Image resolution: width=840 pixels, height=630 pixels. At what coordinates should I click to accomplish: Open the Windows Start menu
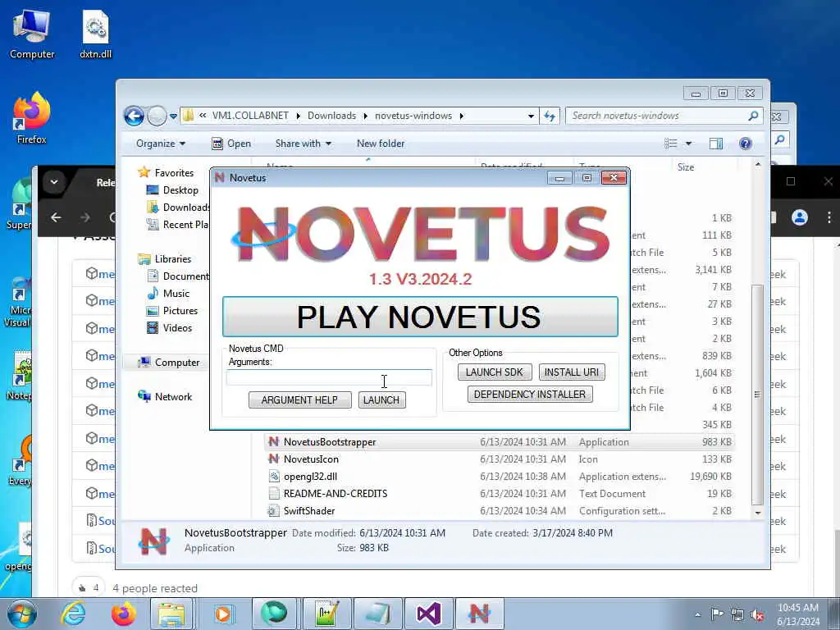click(22, 614)
